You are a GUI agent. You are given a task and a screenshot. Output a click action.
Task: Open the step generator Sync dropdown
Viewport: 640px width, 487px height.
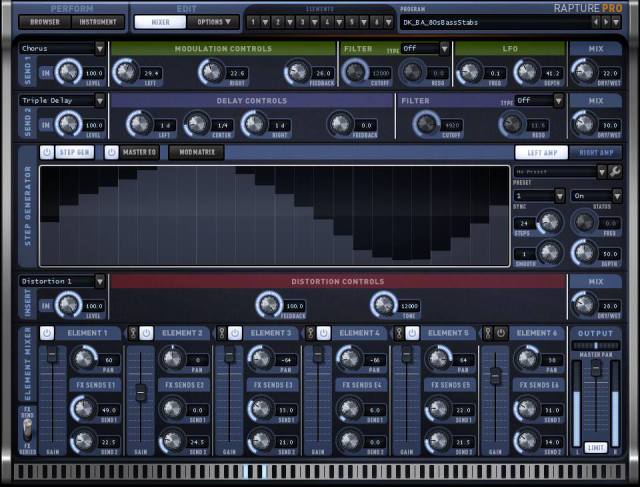pyautogui.click(x=560, y=196)
